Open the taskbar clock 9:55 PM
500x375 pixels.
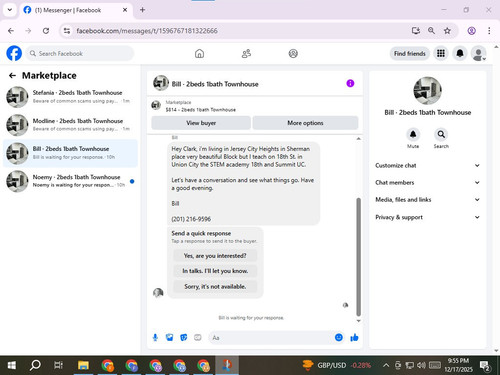click(458, 365)
